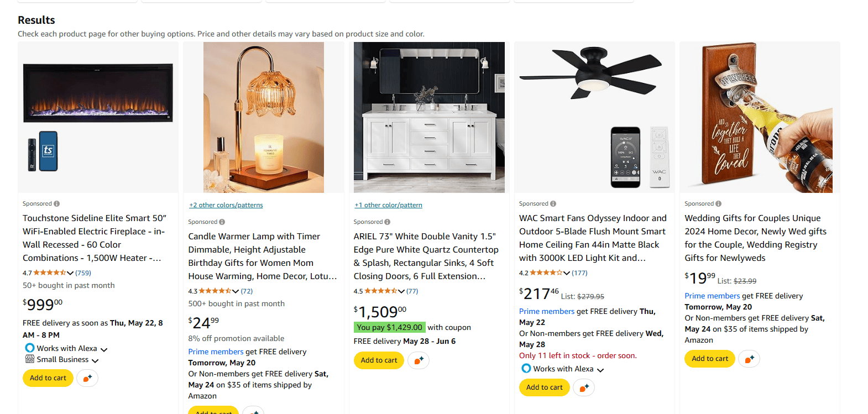Click the sparkle AI icon beside the vanity Add to cart

[419, 360]
